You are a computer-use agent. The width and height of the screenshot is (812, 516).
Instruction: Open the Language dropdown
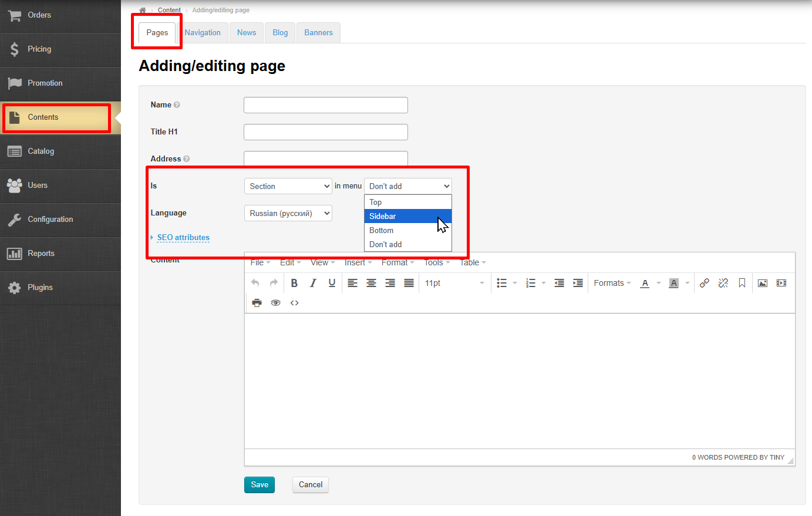(288, 213)
